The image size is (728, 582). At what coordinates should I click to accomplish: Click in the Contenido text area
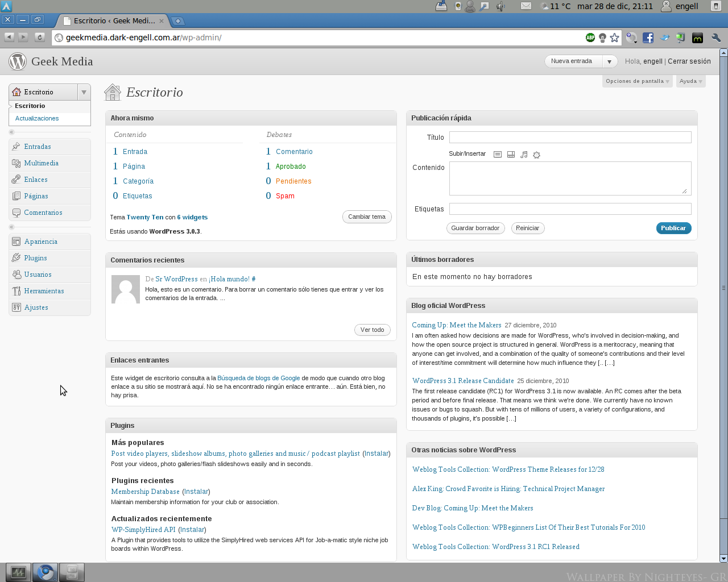[x=570, y=178]
